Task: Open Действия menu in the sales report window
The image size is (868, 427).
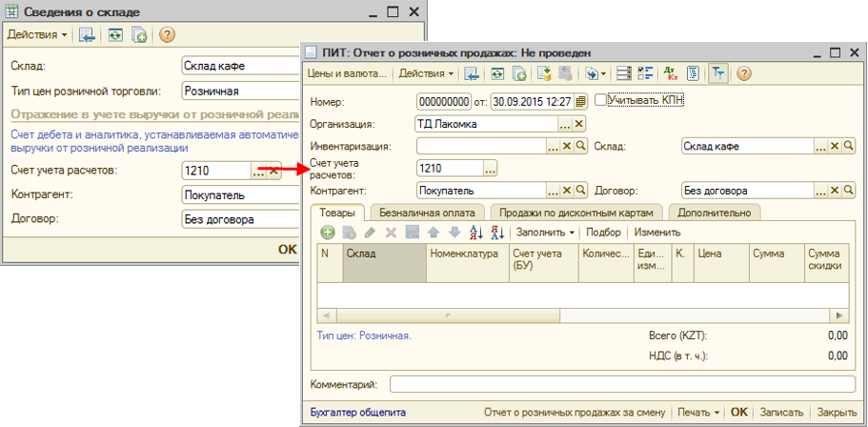Action: (x=426, y=73)
